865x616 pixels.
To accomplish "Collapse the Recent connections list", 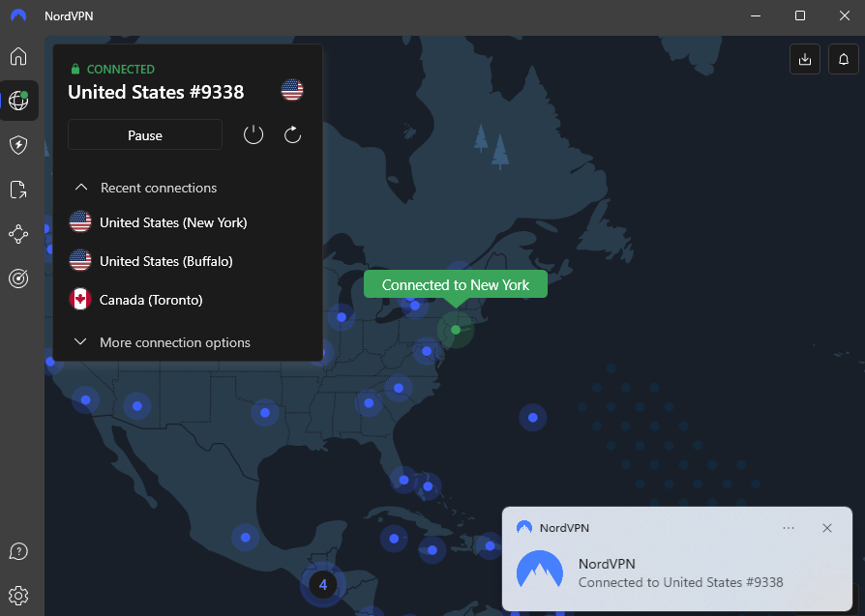I will click(145, 188).
